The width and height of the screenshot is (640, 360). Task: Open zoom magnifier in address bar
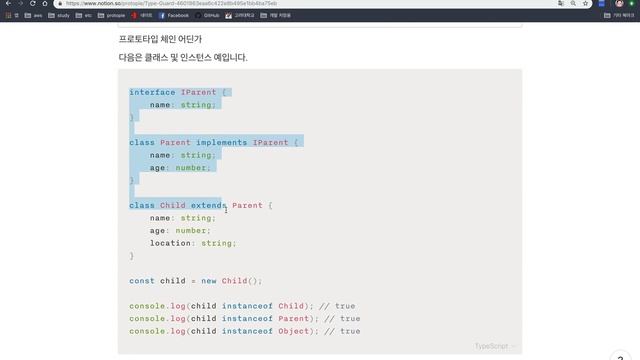[573, 3]
